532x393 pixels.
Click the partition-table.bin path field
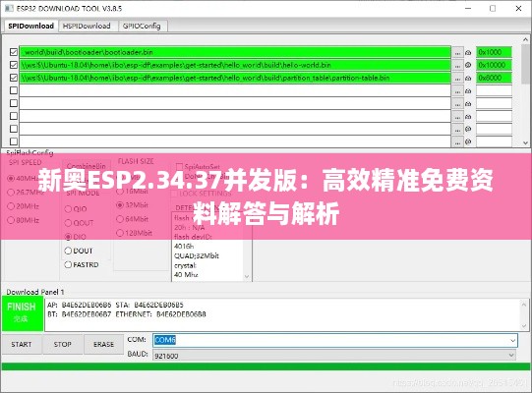pyautogui.click(x=235, y=78)
